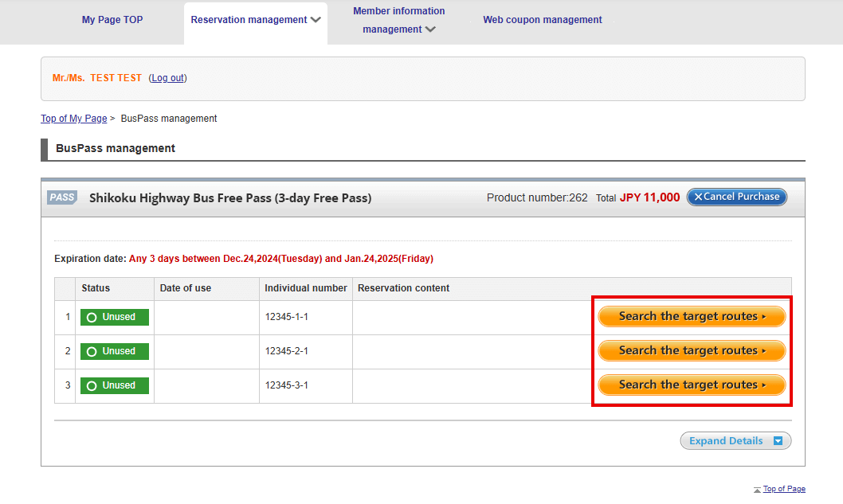Viewport: 843px width, 504px height.
Task: Open the Reservation management dropdown
Action: point(255,20)
